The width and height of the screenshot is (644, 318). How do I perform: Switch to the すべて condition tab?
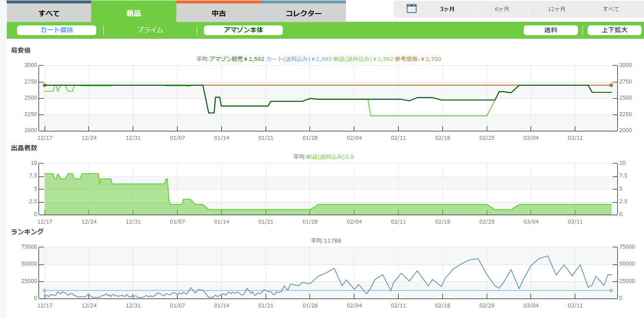point(49,13)
